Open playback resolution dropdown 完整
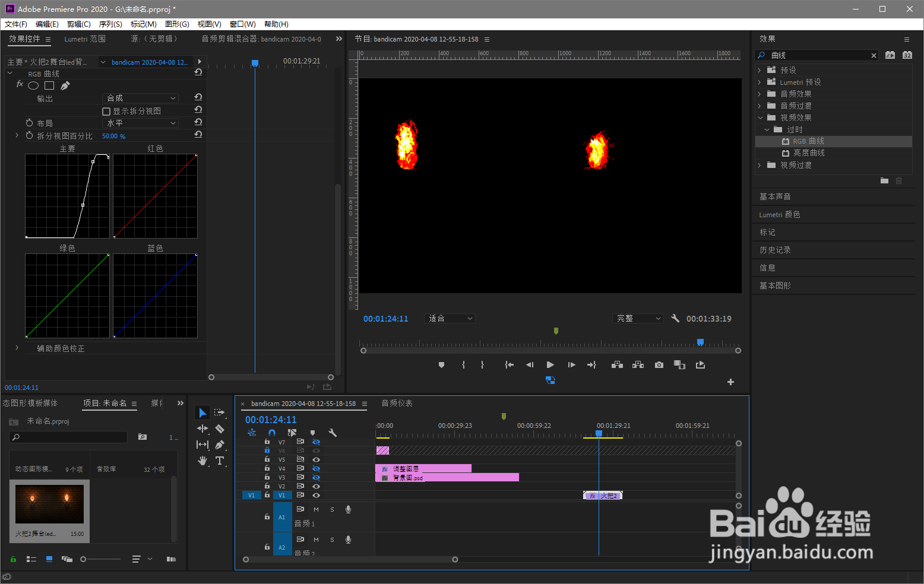This screenshot has width=924, height=584. (638, 318)
